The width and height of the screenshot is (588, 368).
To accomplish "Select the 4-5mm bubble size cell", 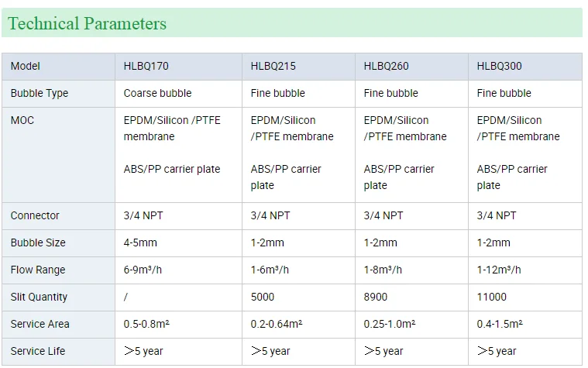I will [x=140, y=242].
